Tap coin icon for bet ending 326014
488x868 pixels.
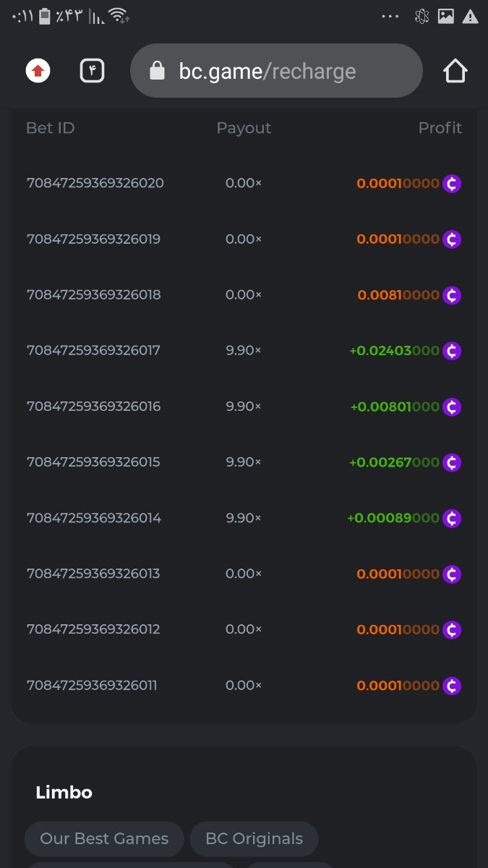[x=452, y=518]
